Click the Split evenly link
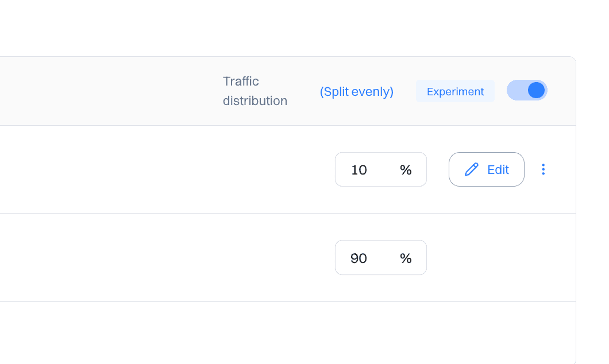The image size is (609, 364). [x=356, y=92]
